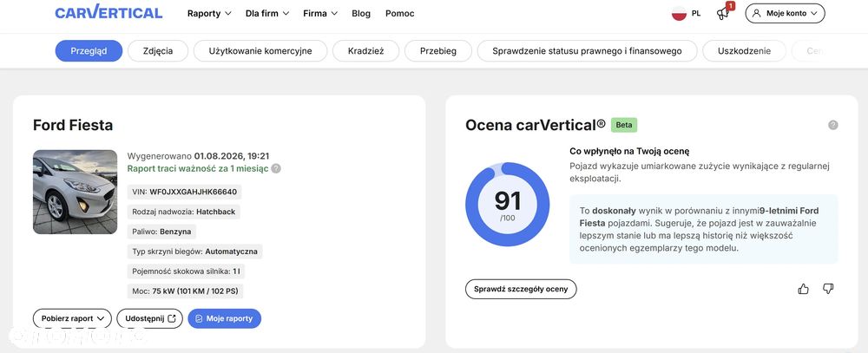Click the 91/100 score ring

click(508, 204)
